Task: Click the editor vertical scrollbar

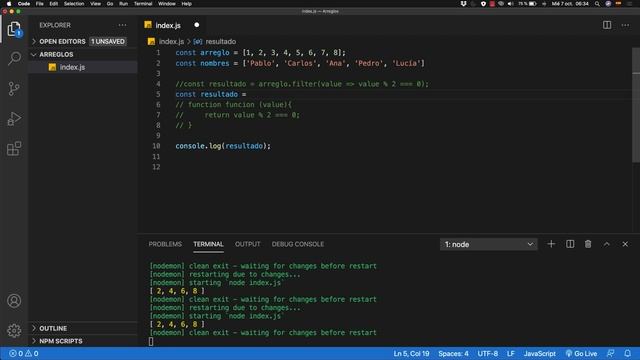Action: (636, 105)
